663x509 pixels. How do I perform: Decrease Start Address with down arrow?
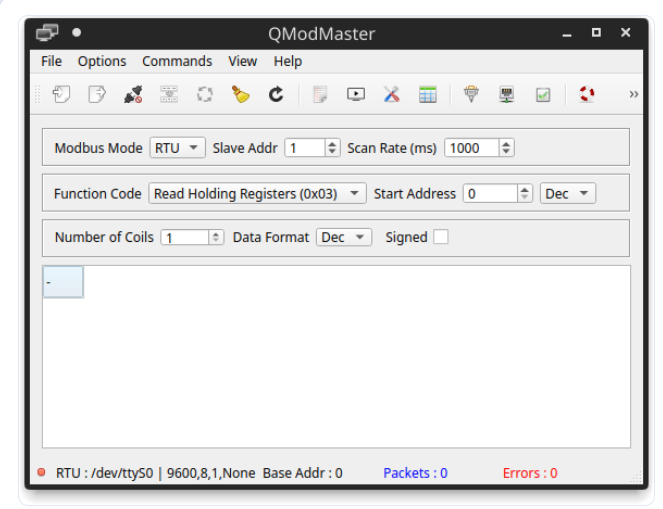(524, 197)
